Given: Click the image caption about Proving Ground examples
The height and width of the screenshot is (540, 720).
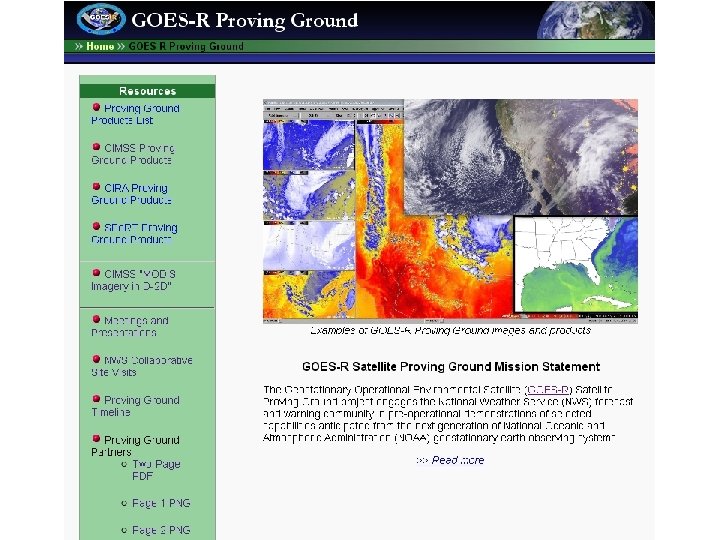Looking at the screenshot, I should (450, 331).
